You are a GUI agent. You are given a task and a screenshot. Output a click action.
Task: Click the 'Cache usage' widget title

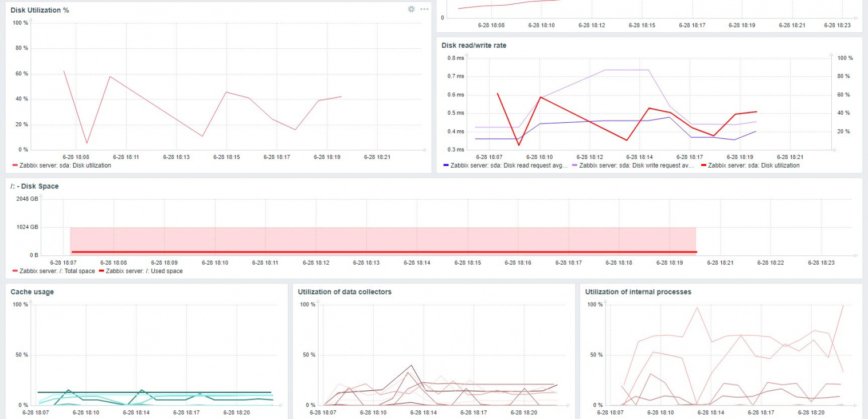click(x=32, y=292)
